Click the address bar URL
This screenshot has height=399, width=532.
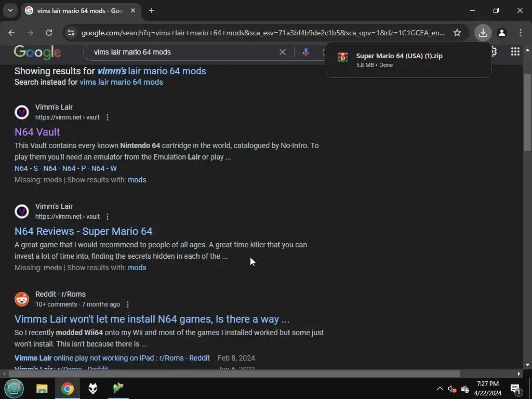(263, 33)
